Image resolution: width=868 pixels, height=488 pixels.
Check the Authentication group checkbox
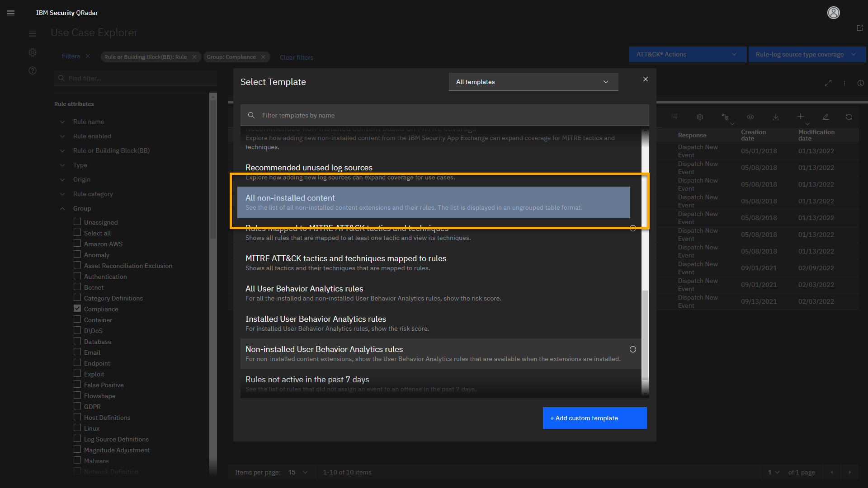77,276
